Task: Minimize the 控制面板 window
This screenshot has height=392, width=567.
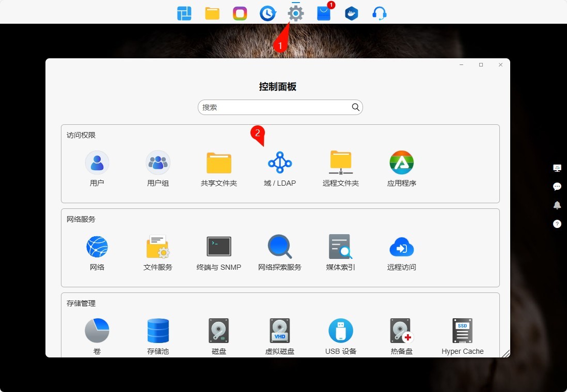Action: point(462,64)
